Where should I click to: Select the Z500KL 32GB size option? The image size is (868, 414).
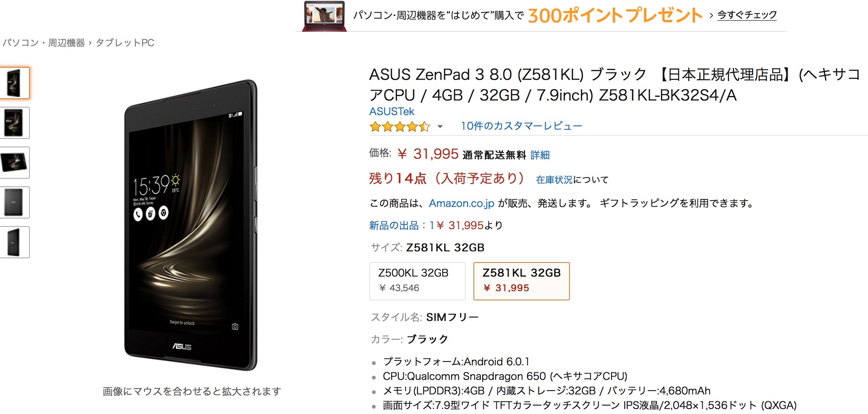(417, 281)
